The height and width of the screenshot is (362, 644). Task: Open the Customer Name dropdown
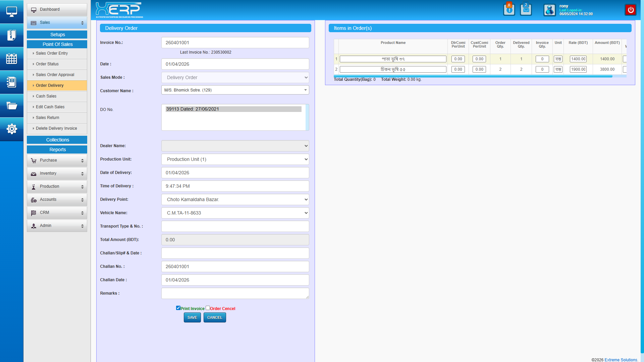235,90
